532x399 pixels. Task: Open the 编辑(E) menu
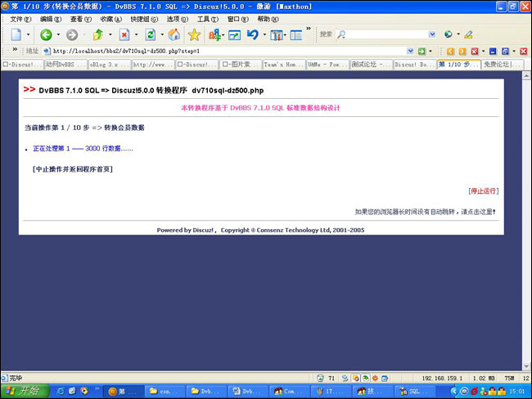tap(51, 20)
